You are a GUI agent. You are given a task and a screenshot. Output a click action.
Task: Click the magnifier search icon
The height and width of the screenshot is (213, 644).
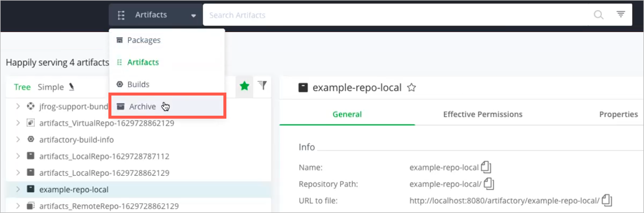pos(598,15)
